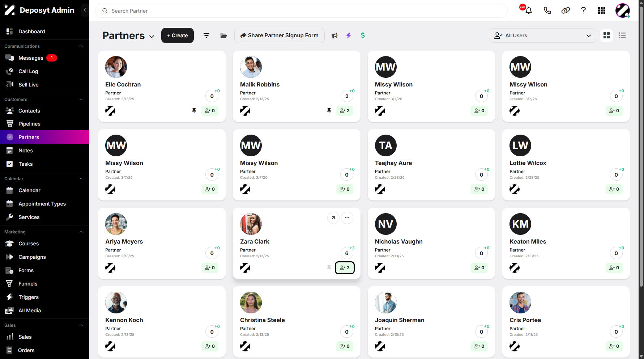The width and height of the screenshot is (644, 359).
Task: Switch to list view layout
Action: pyautogui.click(x=622, y=35)
